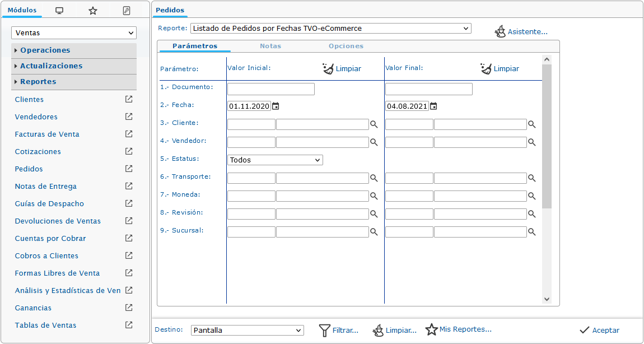Viewport: 644px width, 344px height.
Task: Search final Sucursal with magnifier icon
Action: pos(531,232)
